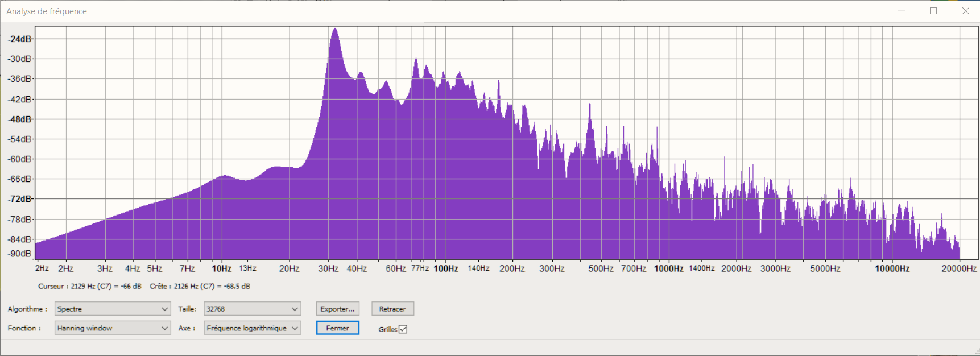Image resolution: width=980 pixels, height=356 pixels.
Task: Click the -60dB label on level axis
Action: tap(19, 159)
